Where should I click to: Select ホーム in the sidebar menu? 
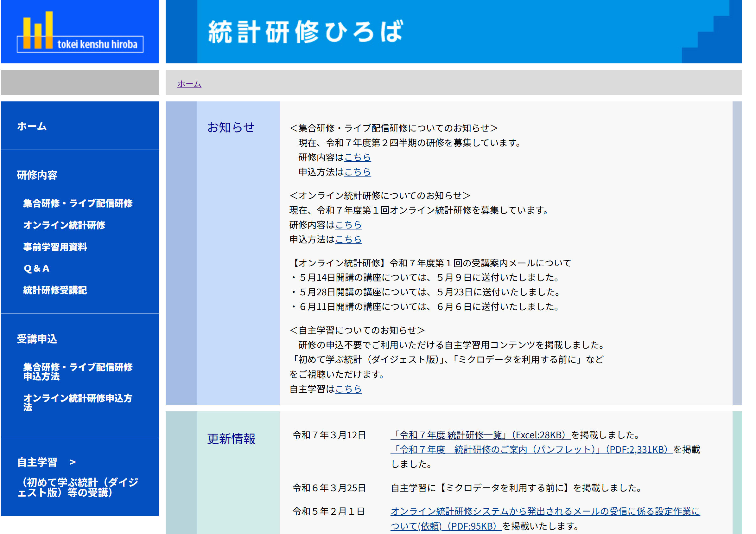click(x=32, y=126)
